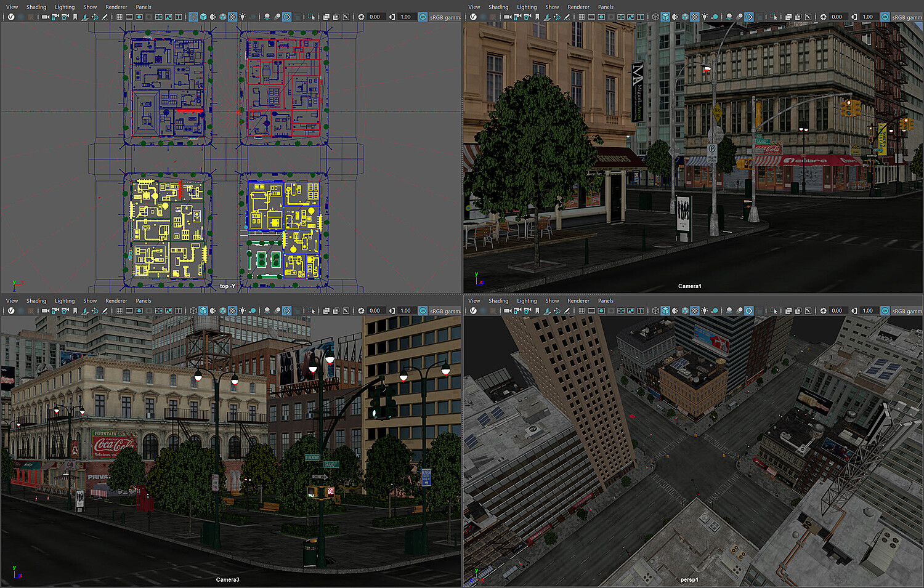Toggle Wireframe shading in top -Y panel
This screenshot has height=588, width=924.
(x=193, y=17)
